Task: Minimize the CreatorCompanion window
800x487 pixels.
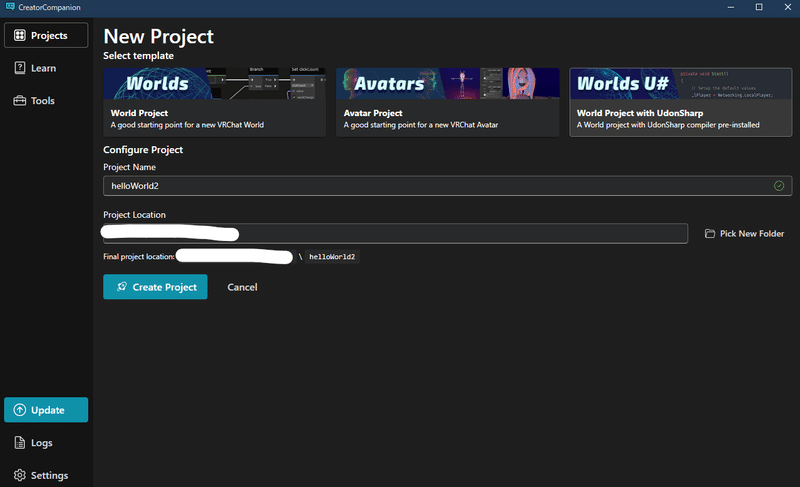Action: coord(731,7)
